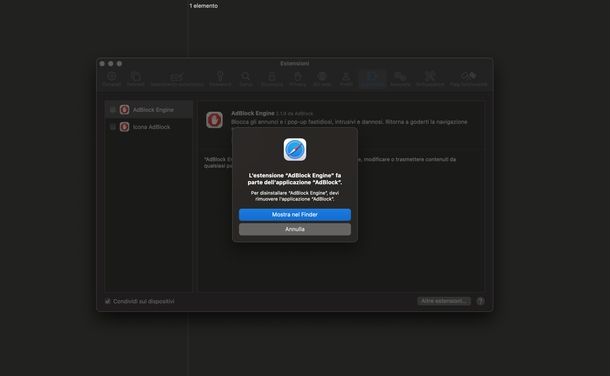
Task: Click the Safari compass icon in the dialog
Action: pos(294,149)
